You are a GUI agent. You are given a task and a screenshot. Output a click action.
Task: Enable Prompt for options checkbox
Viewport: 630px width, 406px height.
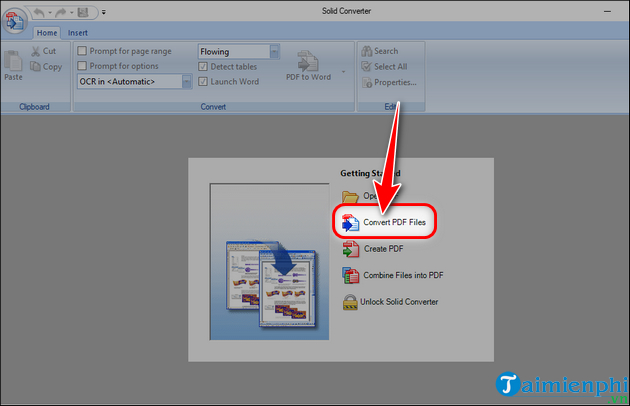82,66
